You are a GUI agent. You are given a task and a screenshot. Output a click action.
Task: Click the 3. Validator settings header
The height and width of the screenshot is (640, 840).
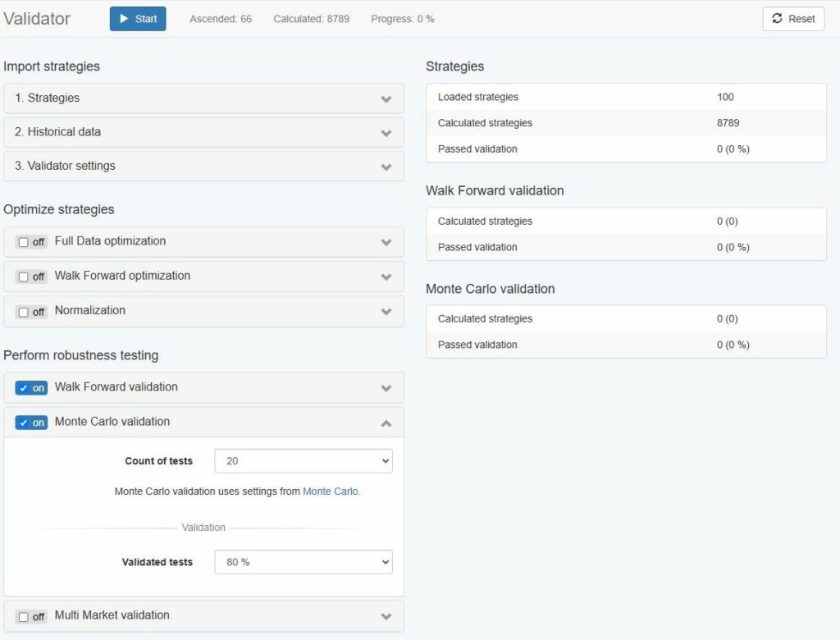(203, 167)
